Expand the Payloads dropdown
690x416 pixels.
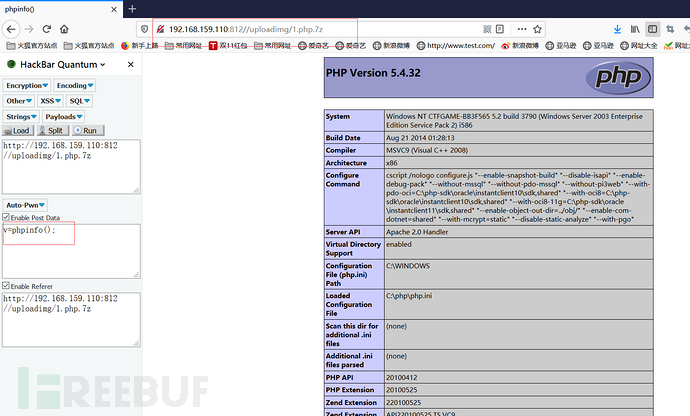click(63, 117)
